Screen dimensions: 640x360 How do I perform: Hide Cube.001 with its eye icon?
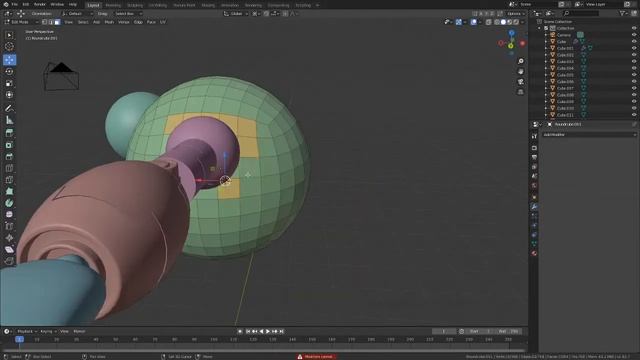coord(634,48)
